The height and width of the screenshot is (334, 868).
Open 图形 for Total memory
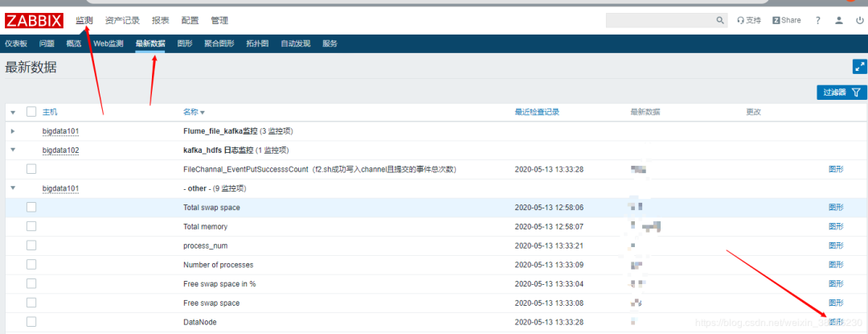pos(836,226)
